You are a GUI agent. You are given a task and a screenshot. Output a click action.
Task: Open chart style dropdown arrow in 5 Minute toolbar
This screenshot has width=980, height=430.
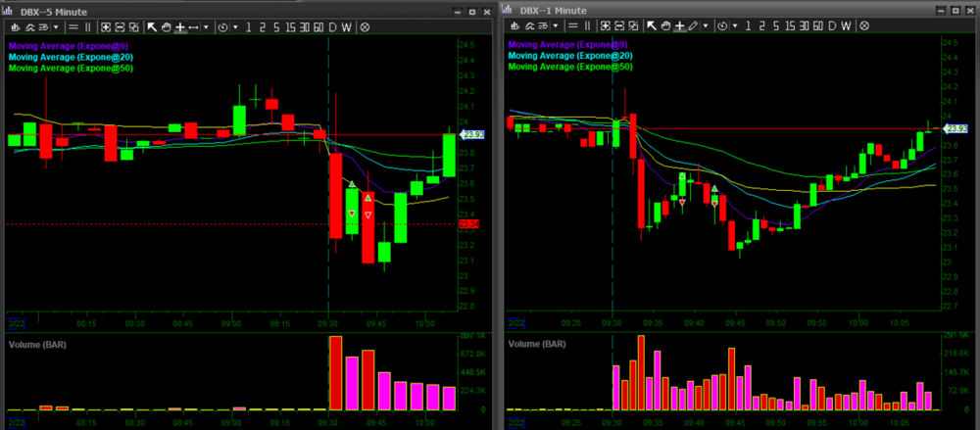[55, 27]
